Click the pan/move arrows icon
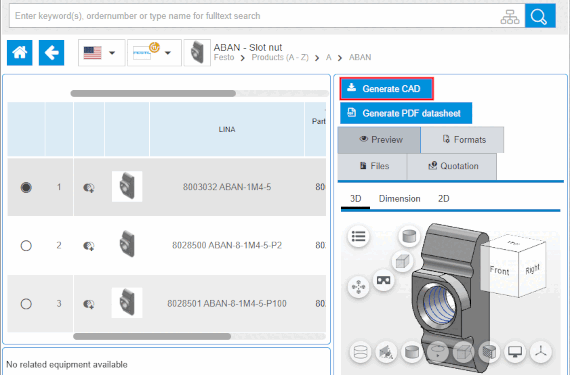This screenshot has height=375, width=570. coord(358,287)
